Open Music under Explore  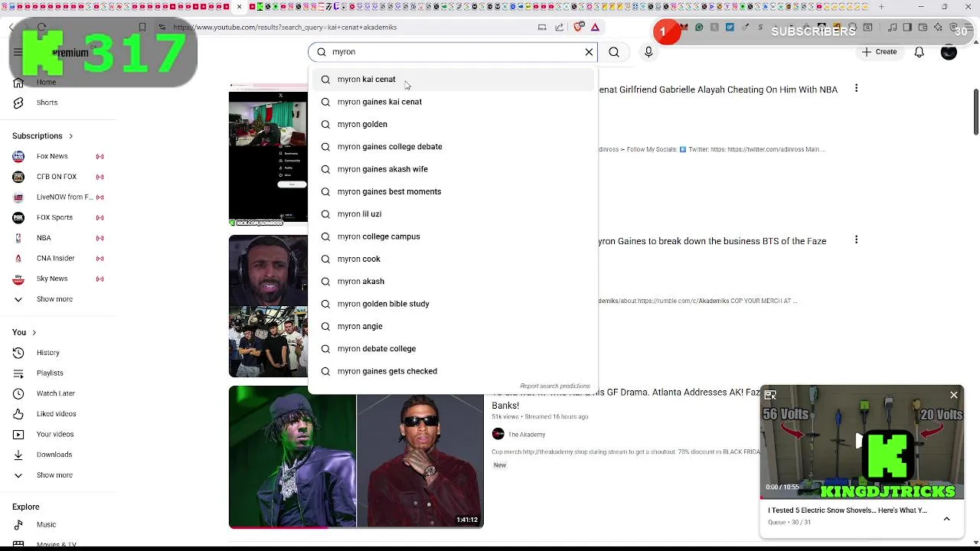click(46, 525)
